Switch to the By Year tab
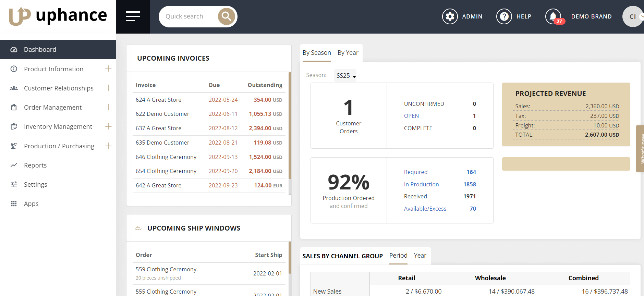 (x=348, y=53)
